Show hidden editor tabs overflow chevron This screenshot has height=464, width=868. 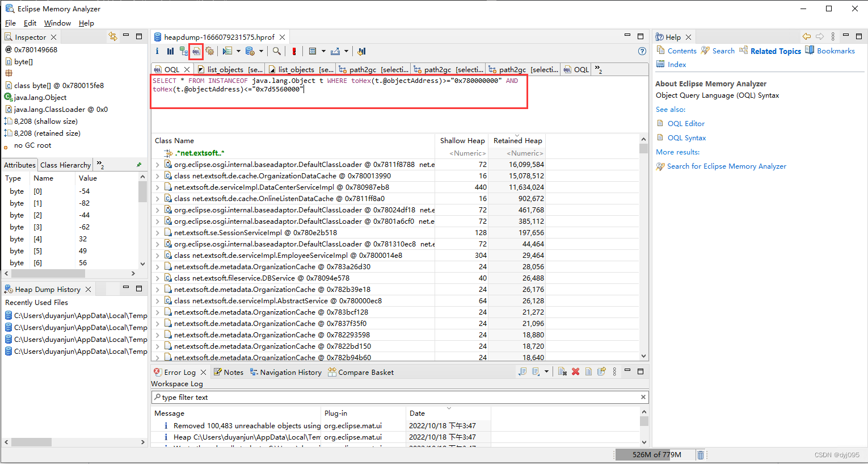click(599, 69)
